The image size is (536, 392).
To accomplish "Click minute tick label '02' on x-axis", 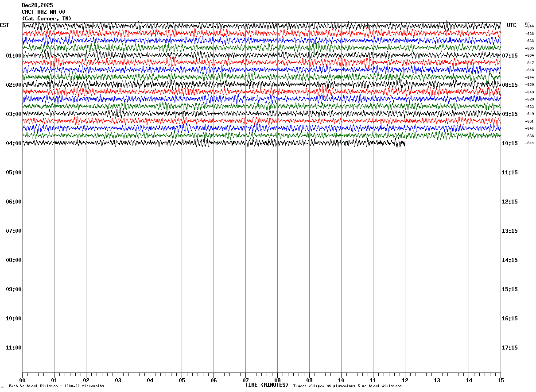I will (86, 380).
